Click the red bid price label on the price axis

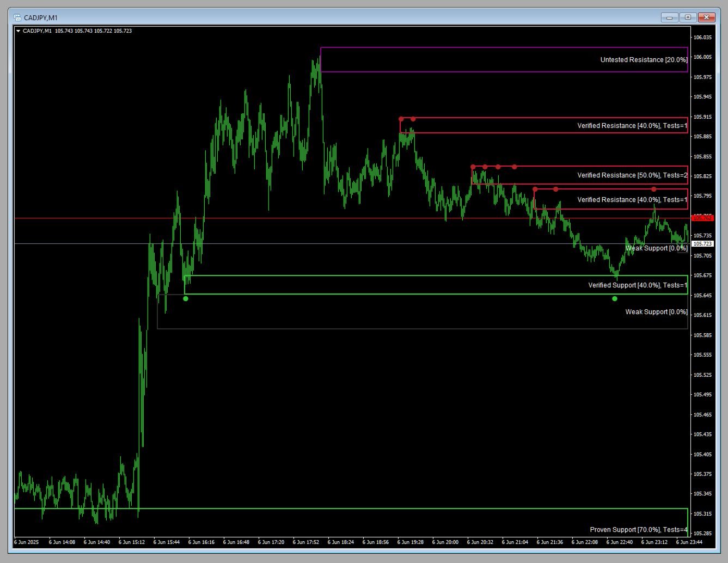tap(703, 218)
